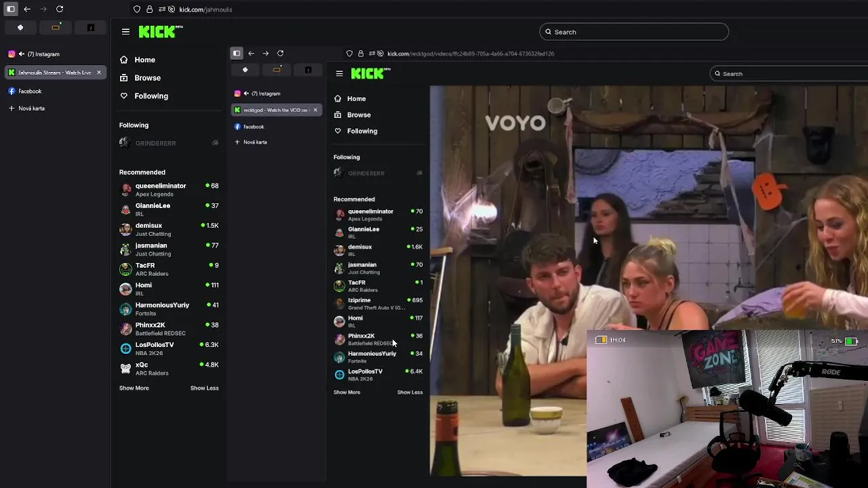Toggle the sidebar button in streamed inner browser
This screenshot has height=488, width=868.
pyautogui.click(x=237, y=54)
